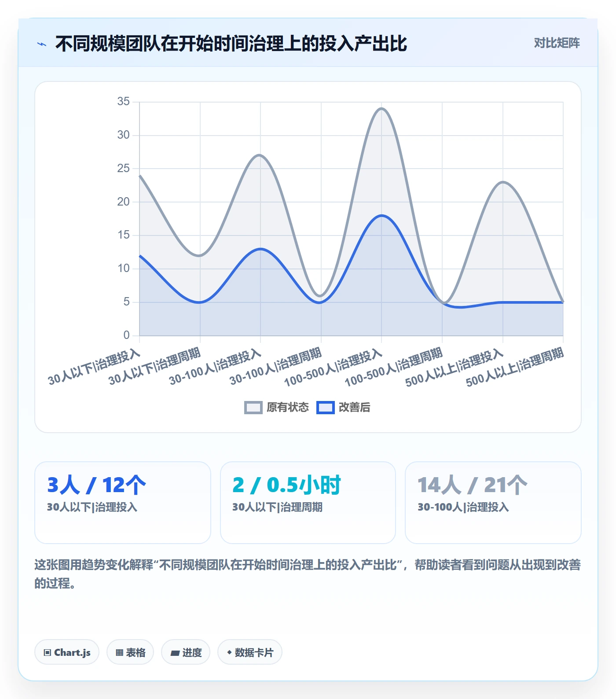This screenshot has height=699, width=616.
Task: Click the lightning bolt icon beside the title
Action: 42,44
